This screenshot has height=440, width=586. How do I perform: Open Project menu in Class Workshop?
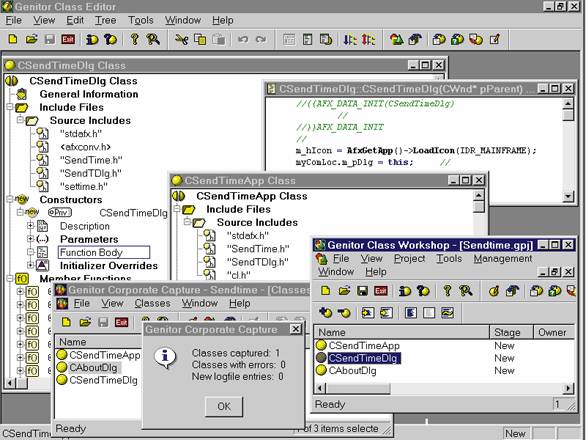pos(410,259)
